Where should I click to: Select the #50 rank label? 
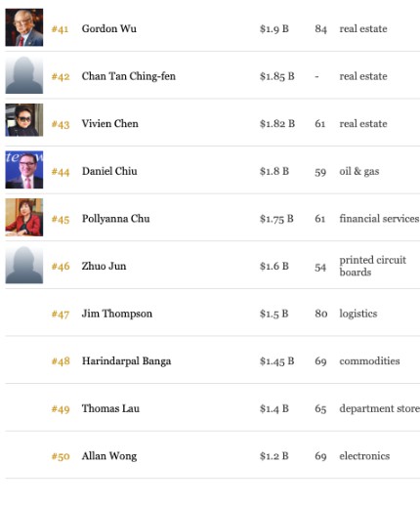[x=61, y=456]
